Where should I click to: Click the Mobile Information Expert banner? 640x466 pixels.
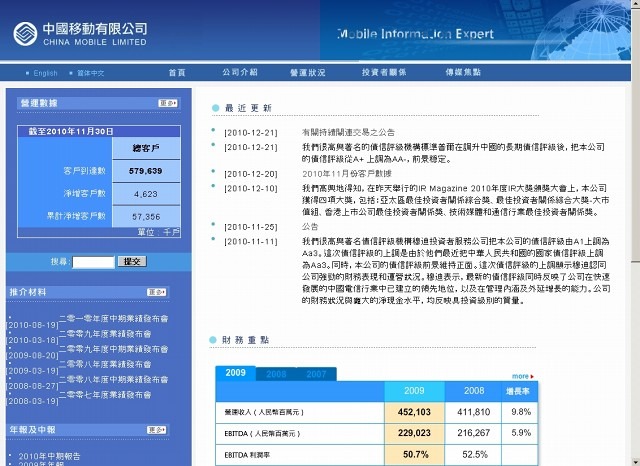[x=416, y=34]
